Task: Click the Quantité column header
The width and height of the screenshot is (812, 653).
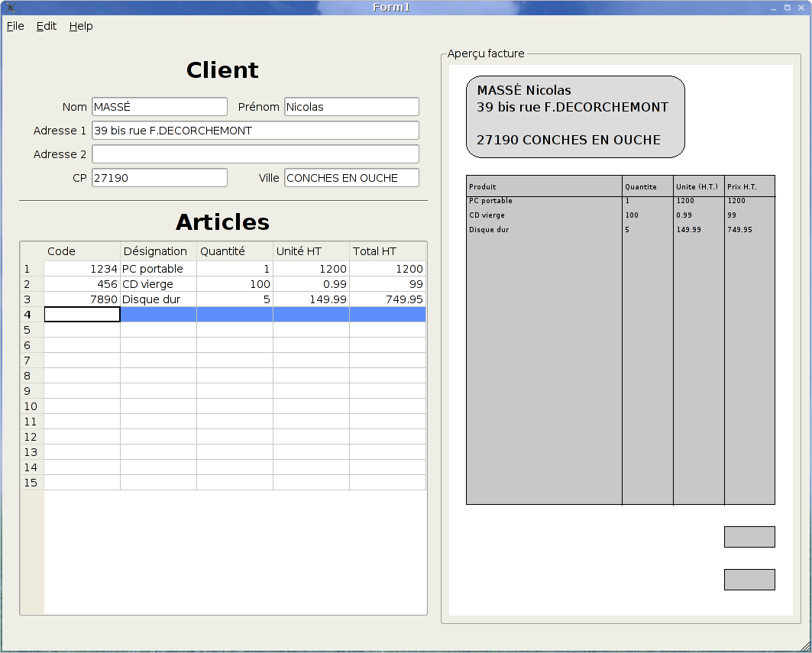Action: pos(235,251)
